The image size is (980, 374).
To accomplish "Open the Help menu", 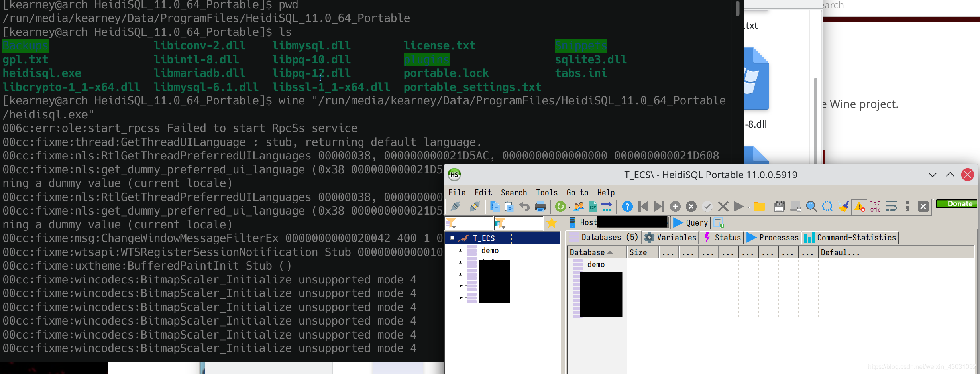I will [x=606, y=193].
